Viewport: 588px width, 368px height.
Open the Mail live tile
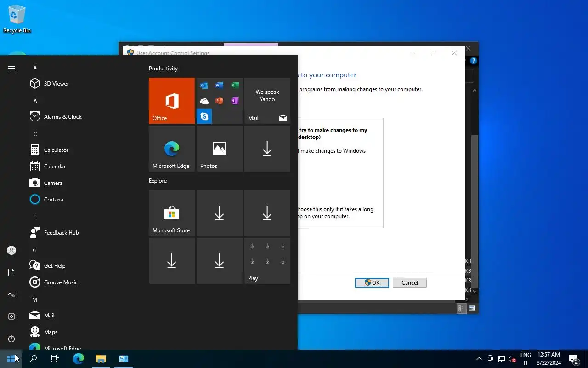[x=267, y=101]
